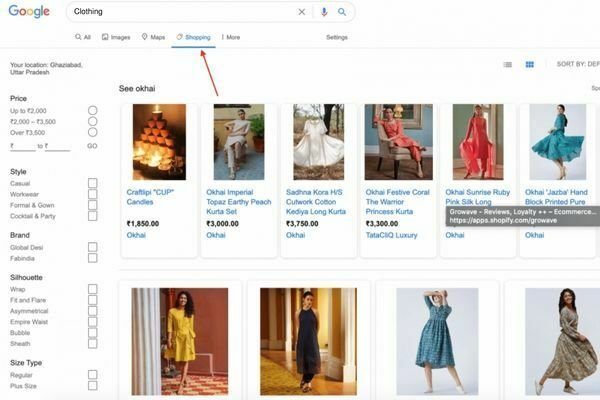Image resolution: width=600 pixels, height=400 pixels.
Task: Select the Shopping tab
Action: [194, 37]
